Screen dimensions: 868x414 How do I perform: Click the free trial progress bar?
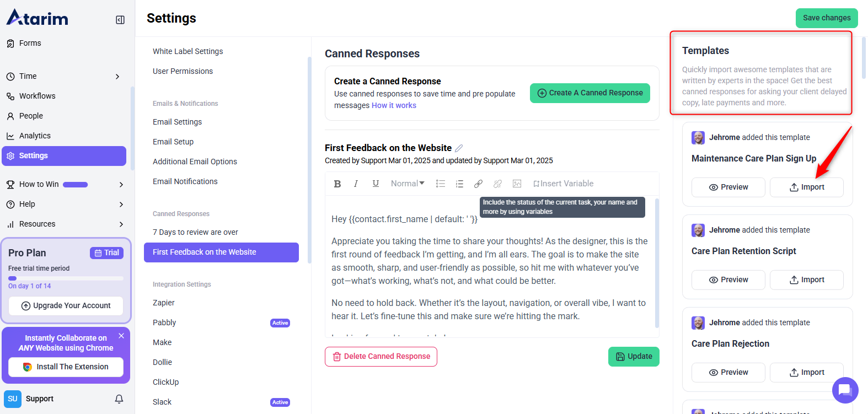(x=66, y=278)
